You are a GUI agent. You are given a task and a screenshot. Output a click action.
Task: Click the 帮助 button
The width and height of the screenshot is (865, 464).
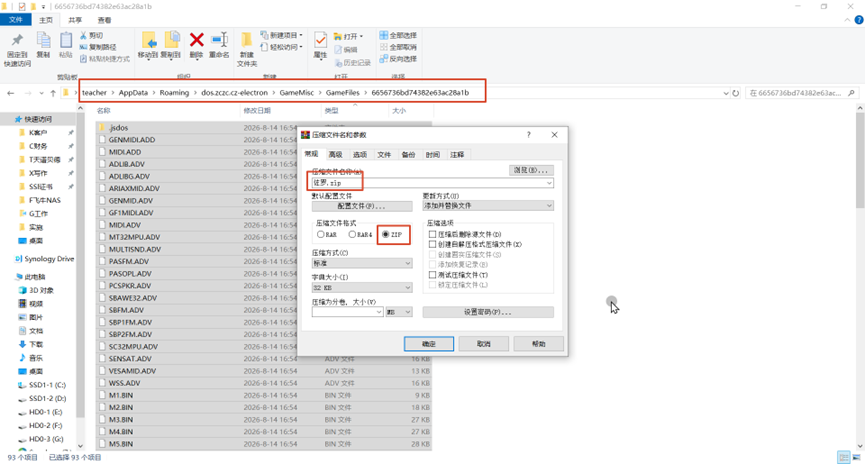tap(538, 344)
